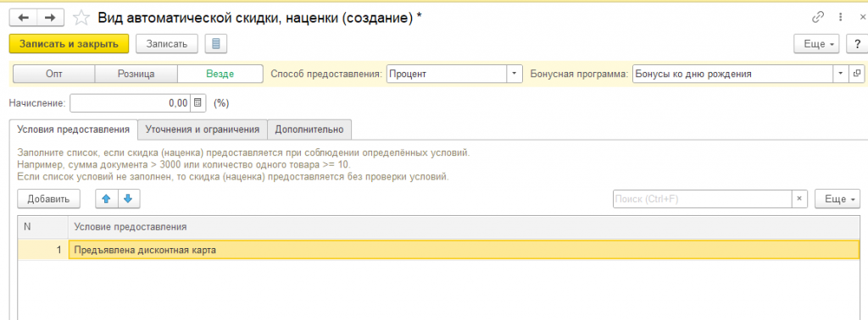Click Условие предоставления column header

click(x=464, y=227)
